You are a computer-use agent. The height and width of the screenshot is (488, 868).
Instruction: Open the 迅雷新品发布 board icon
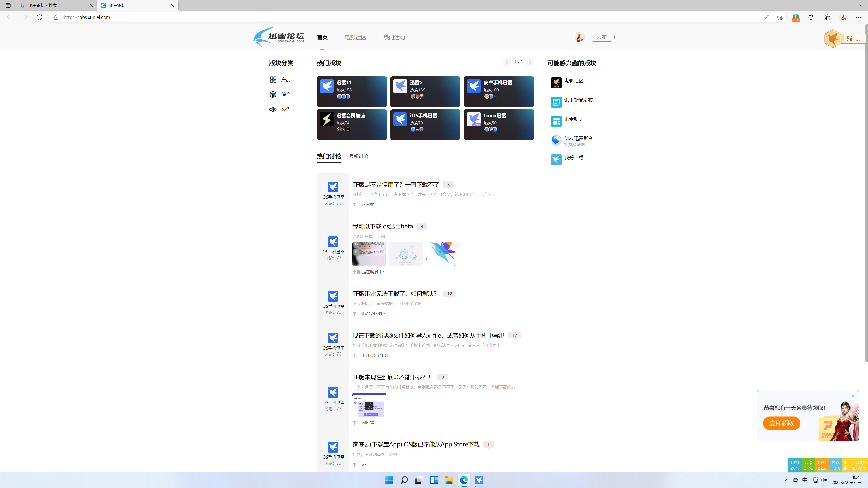click(556, 102)
